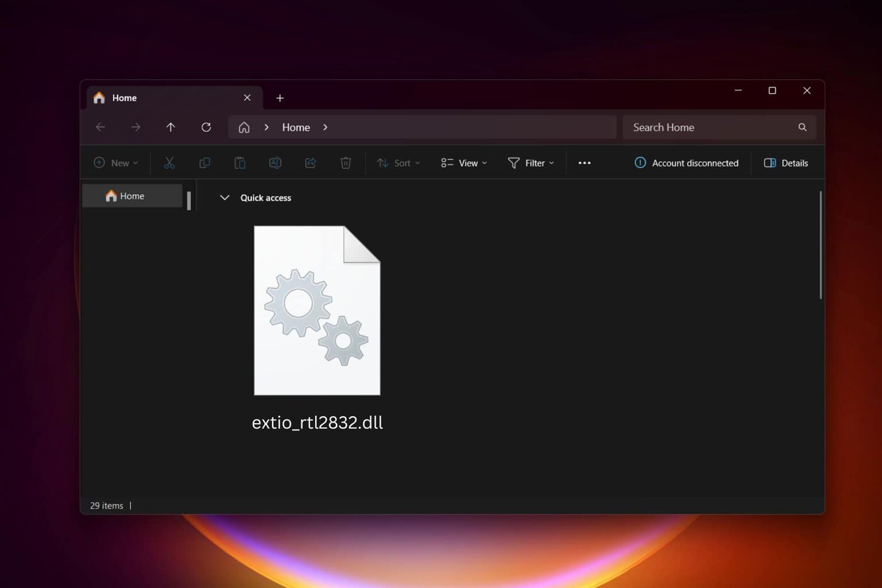Refresh the current folder view

(206, 127)
